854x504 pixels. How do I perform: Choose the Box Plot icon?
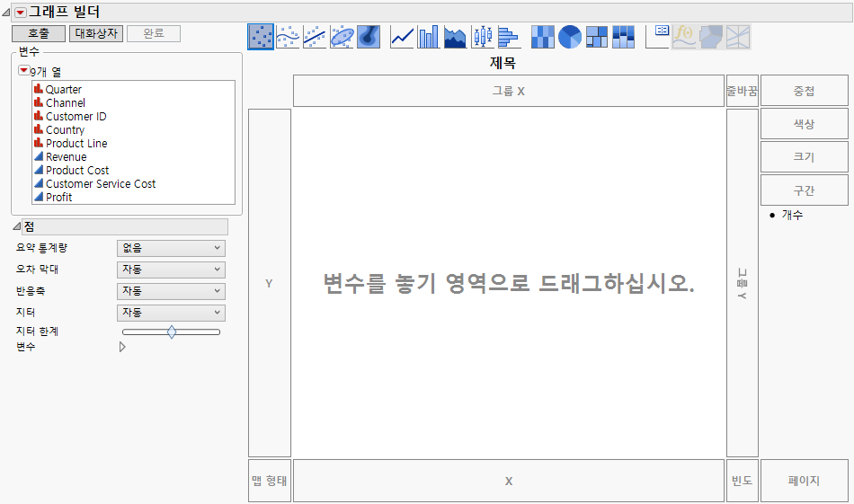tap(483, 37)
